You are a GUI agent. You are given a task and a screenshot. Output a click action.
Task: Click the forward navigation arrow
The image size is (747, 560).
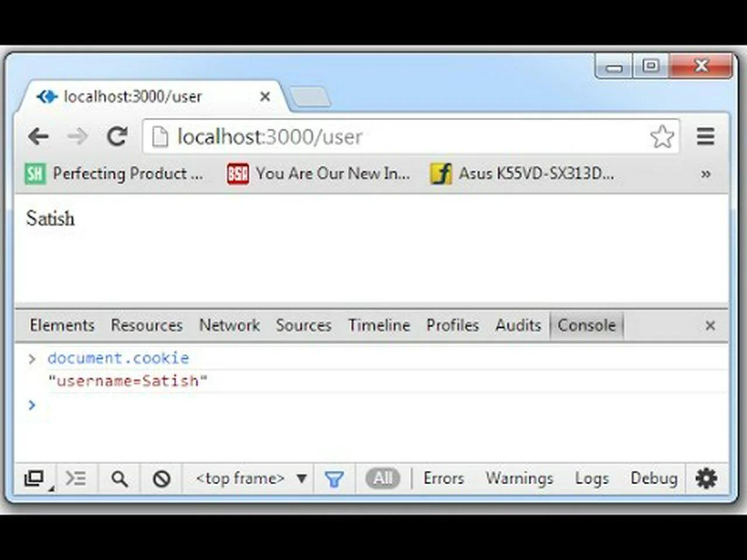77,136
